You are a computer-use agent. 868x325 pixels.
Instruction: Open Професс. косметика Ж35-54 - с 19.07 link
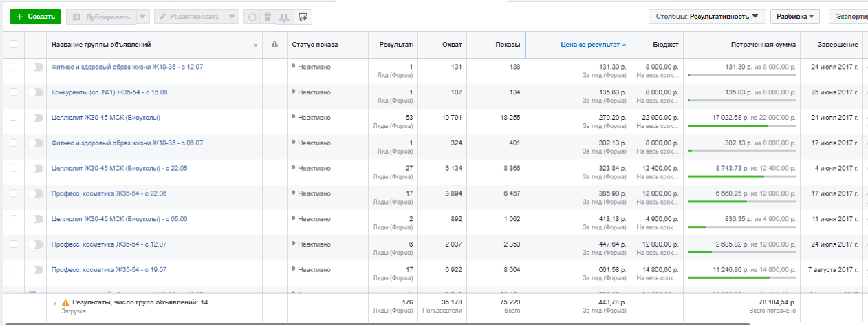point(109,269)
